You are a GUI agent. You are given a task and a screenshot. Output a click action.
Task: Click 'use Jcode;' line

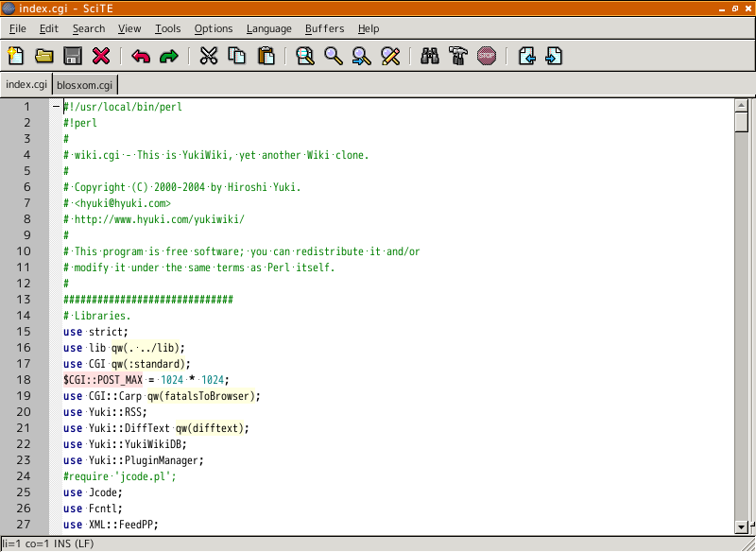click(x=93, y=492)
